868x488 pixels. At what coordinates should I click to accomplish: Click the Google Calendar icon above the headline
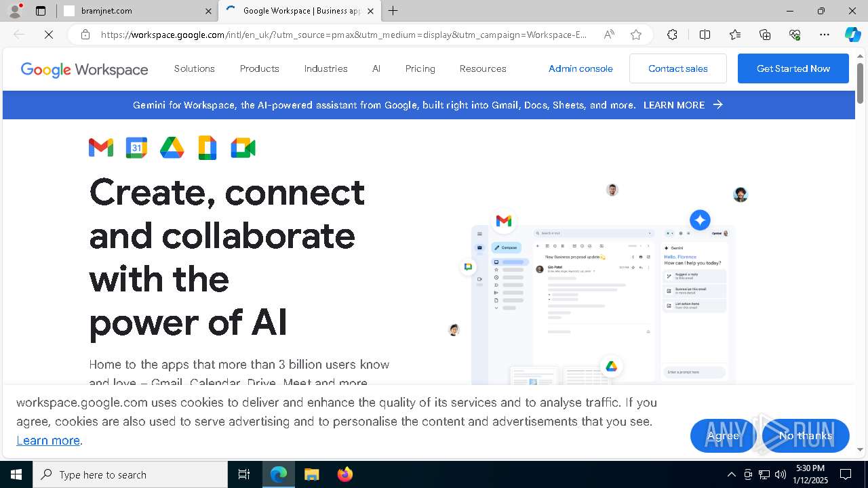(136, 148)
